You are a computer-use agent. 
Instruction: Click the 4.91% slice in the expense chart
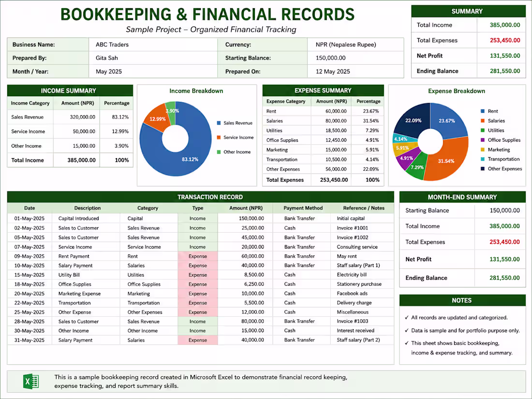[406, 159]
